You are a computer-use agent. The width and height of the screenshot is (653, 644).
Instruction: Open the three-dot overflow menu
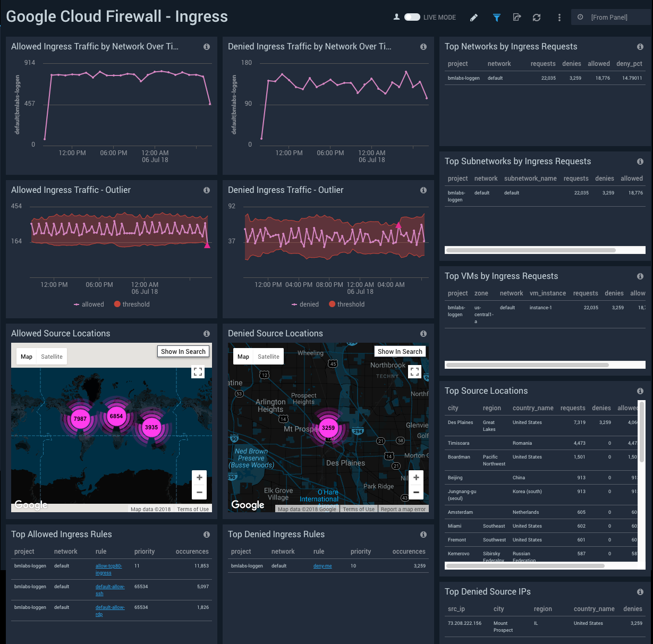(559, 17)
